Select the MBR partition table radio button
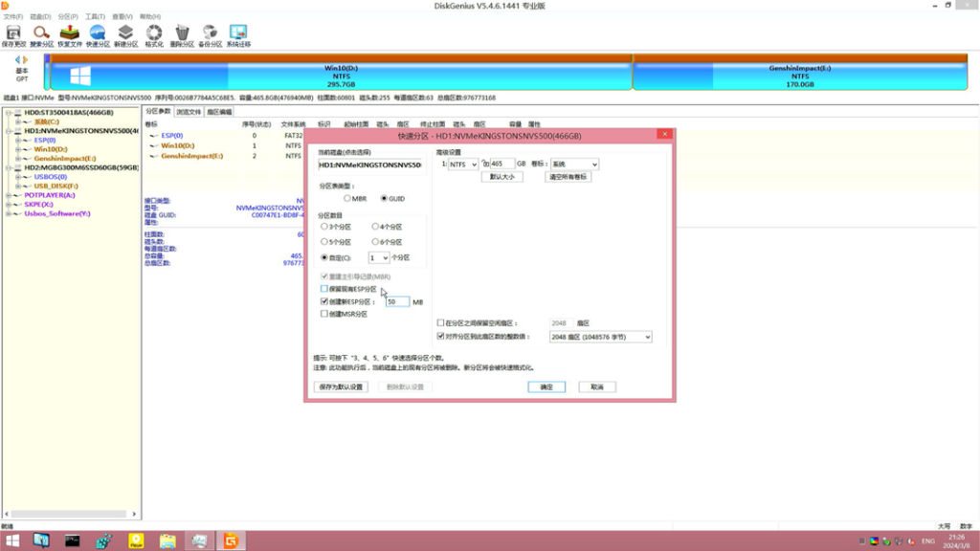Screen dimensions: 980x551 click(x=346, y=198)
